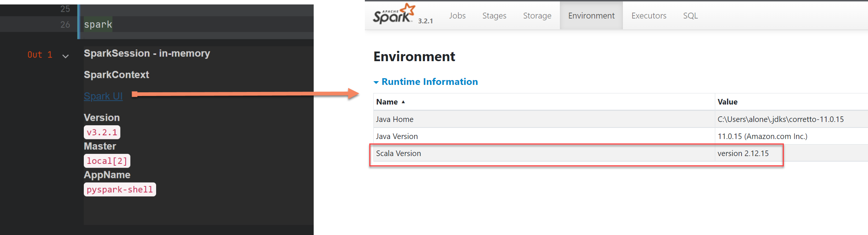Select the 11.0.15 (Amazon.com Inc.) value
This screenshot has height=235, width=868.
(762, 136)
